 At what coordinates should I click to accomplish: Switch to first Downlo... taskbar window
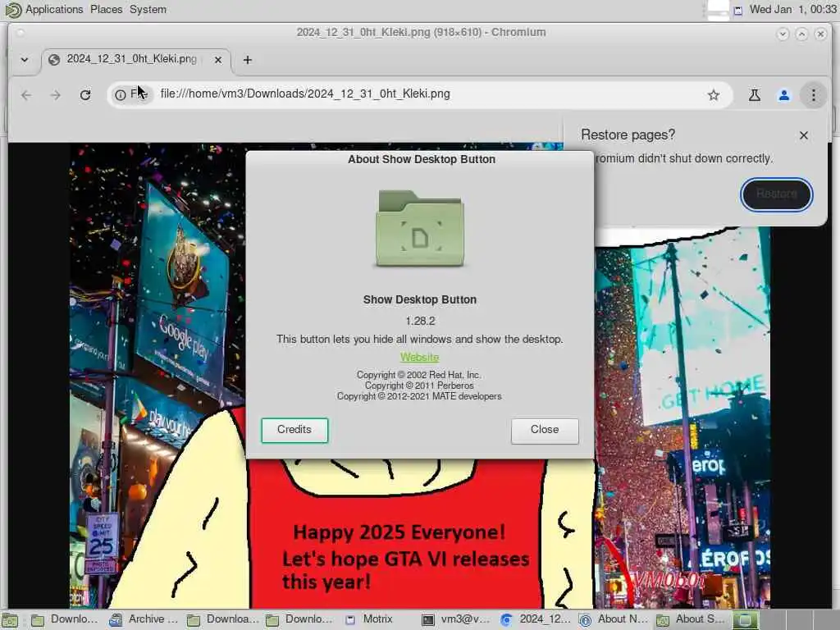[64, 619]
